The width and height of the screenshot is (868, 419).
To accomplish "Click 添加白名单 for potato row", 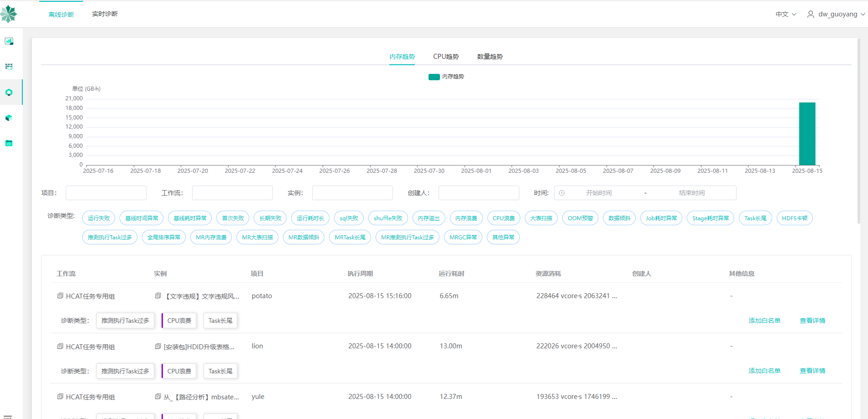I will click(764, 321).
